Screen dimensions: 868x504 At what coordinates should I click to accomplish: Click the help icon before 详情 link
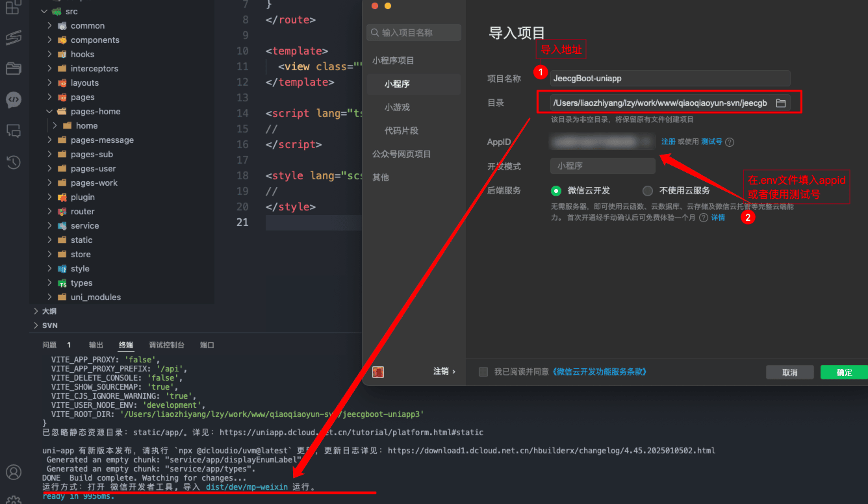click(703, 218)
